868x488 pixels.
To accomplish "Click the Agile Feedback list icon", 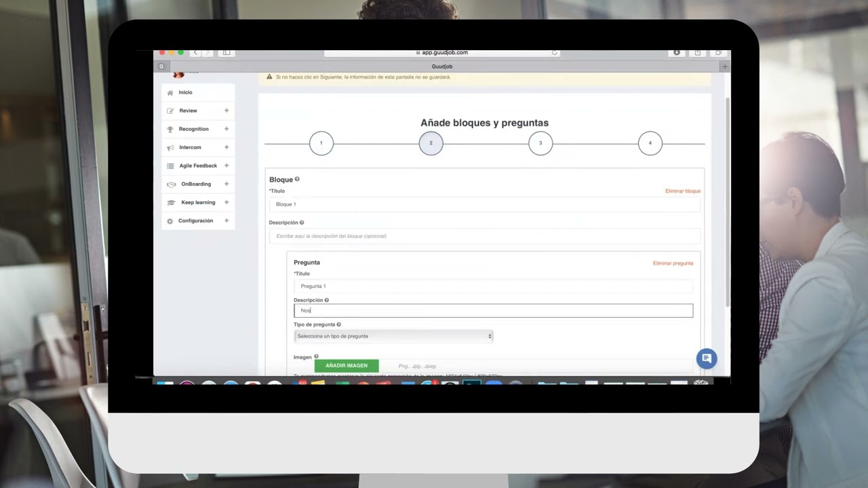I will tap(170, 166).
